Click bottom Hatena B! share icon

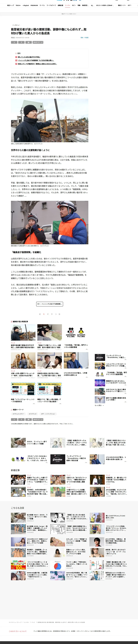[29, 419]
